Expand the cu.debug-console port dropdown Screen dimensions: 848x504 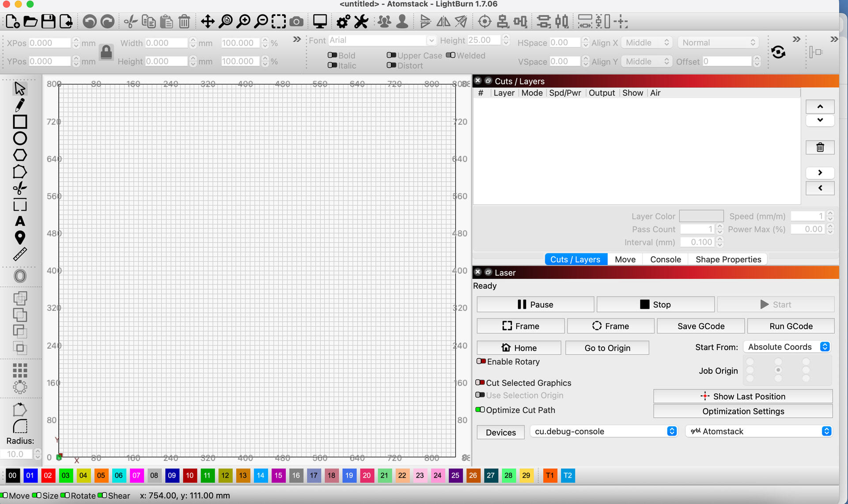(x=603, y=431)
